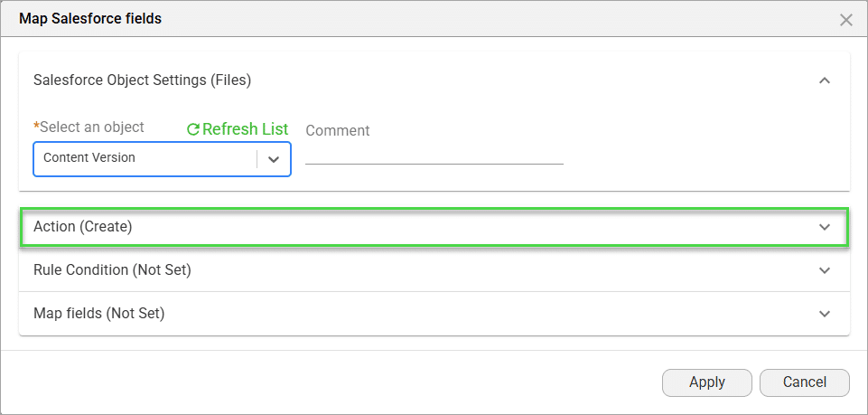Click the Rule Condition row's down chevron
The image size is (868, 415).
824,270
